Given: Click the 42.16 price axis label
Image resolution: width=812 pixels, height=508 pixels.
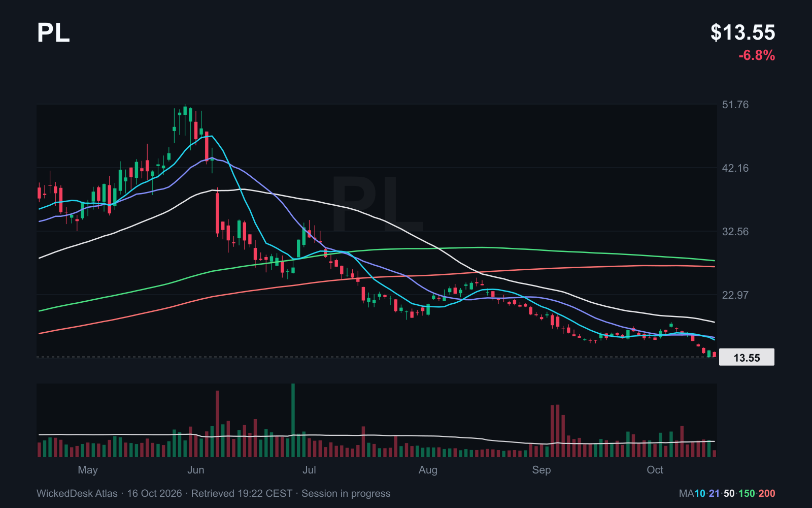Looking at the screenshot, I should (x=735, y=168).
